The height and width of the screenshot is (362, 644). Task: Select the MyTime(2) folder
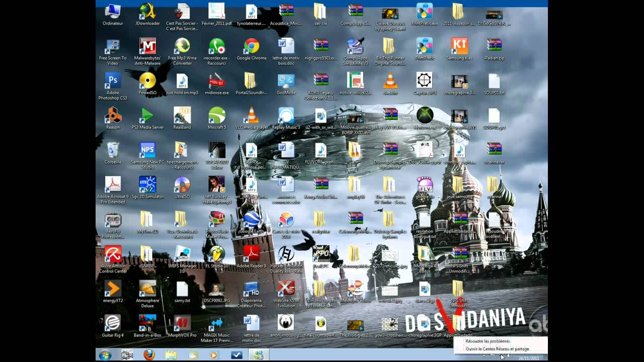[147, 223]
